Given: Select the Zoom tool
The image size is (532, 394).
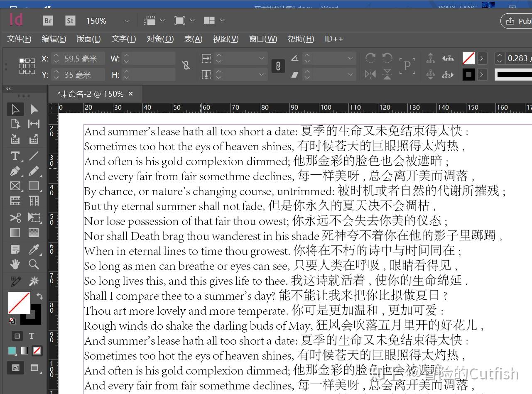Looking at the screenshot, I should tap(35, 264).
